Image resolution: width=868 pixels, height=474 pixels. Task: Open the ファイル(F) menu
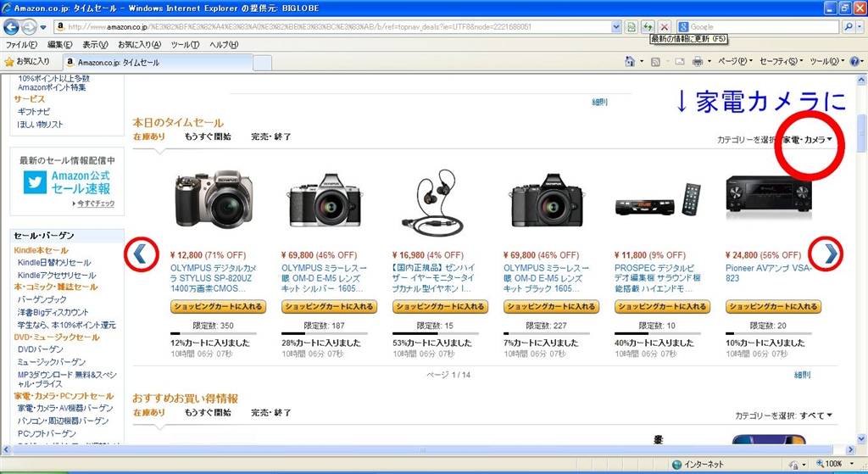21,45
